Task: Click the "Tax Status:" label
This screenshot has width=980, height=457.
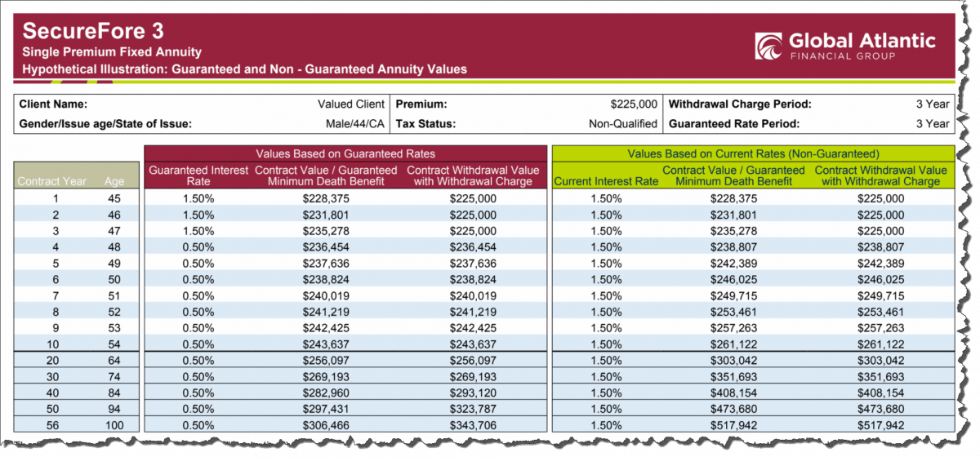Action: (x=425, y=124)
